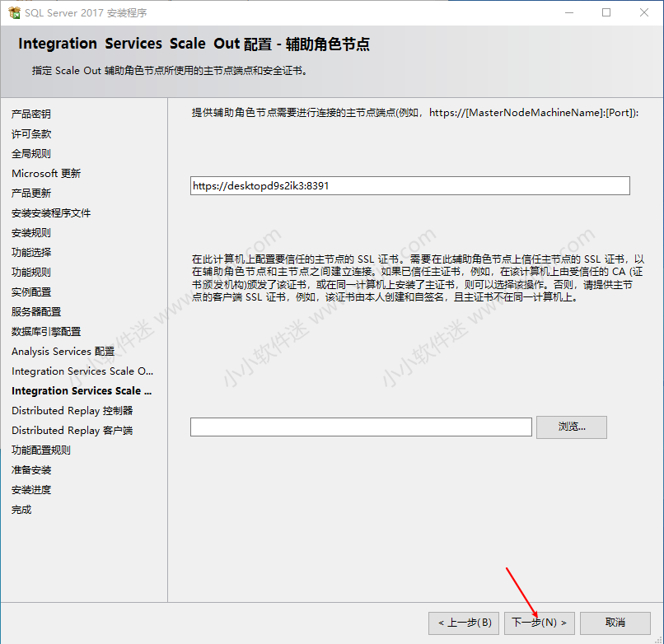Cancel setup with the 取消 button
The height and width of the screenshot is (644, 664).
615,623
